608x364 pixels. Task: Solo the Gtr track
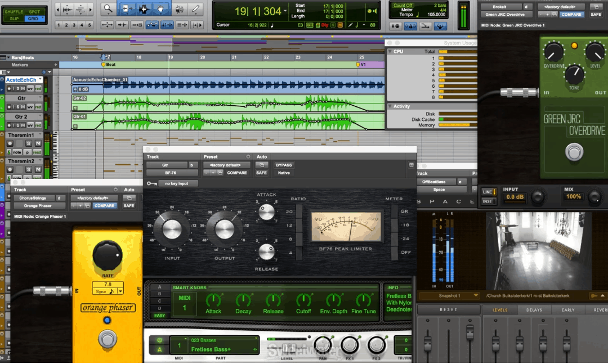pos(17,106)
